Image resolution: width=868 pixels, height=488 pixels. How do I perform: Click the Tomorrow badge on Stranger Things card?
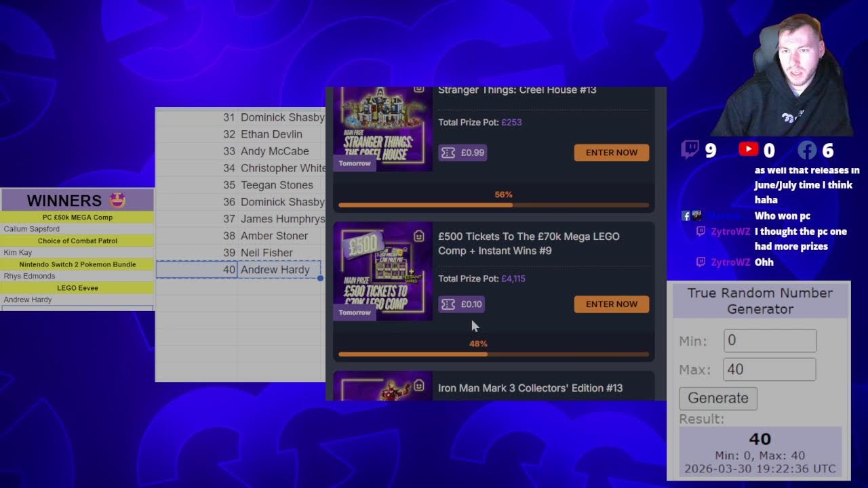click(x=355, y=163)
